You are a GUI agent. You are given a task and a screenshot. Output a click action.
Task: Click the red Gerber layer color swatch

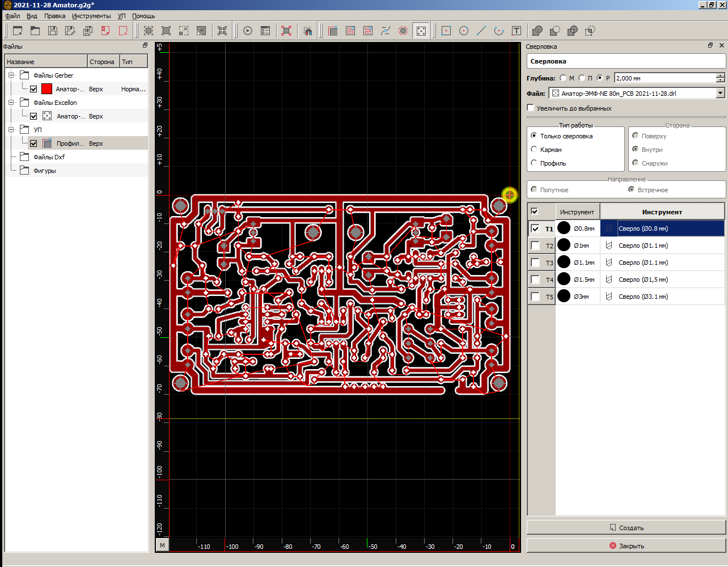coord(46,89)
